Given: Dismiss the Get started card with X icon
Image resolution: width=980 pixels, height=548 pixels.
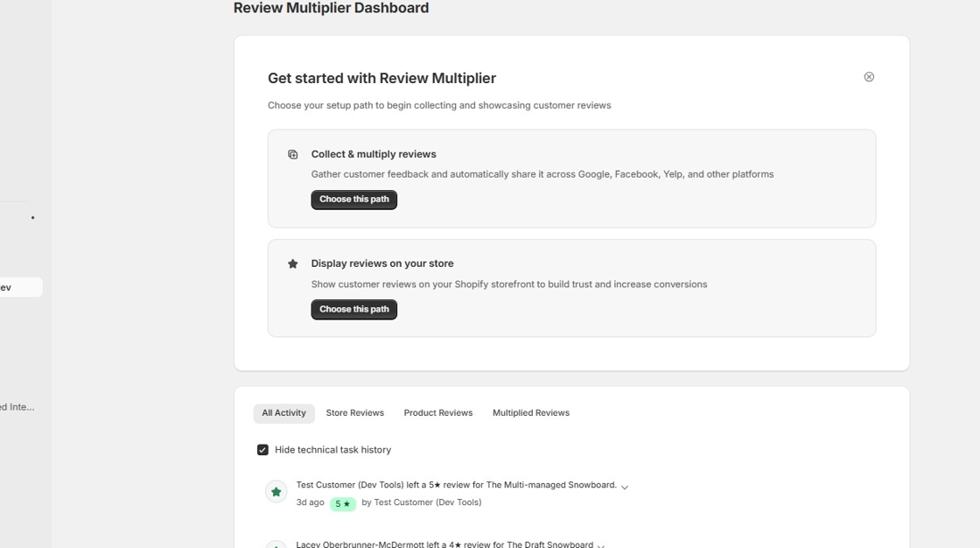Looking at the screenshot, I should (869, 77).
